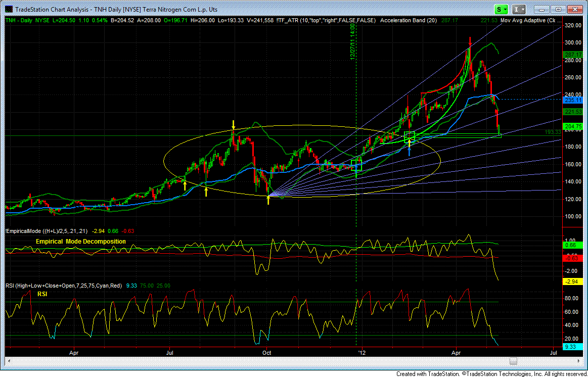Click the 287.17 green price marker on axis
The image size is (588, 377).
573,55
